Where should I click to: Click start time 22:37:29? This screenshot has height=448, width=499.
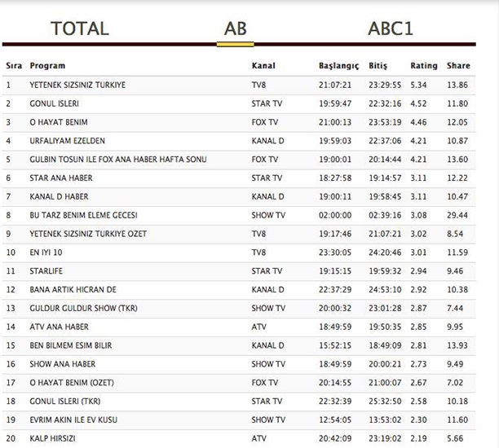coord(335,290)
